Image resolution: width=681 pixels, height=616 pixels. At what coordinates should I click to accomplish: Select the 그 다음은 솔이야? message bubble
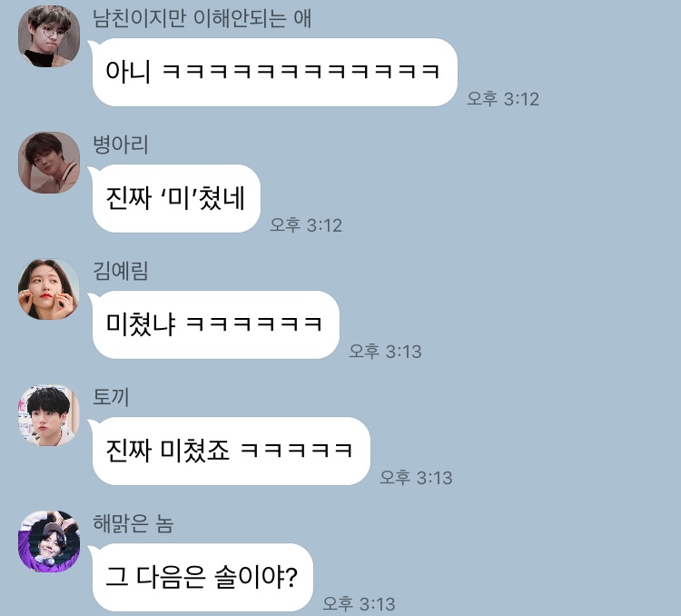[x=201, y=577]
